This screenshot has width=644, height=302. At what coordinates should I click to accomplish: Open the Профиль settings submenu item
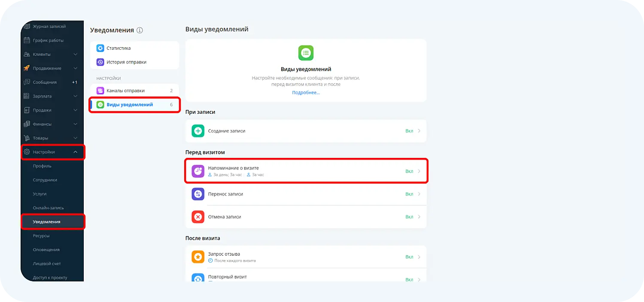click(42, 166)
